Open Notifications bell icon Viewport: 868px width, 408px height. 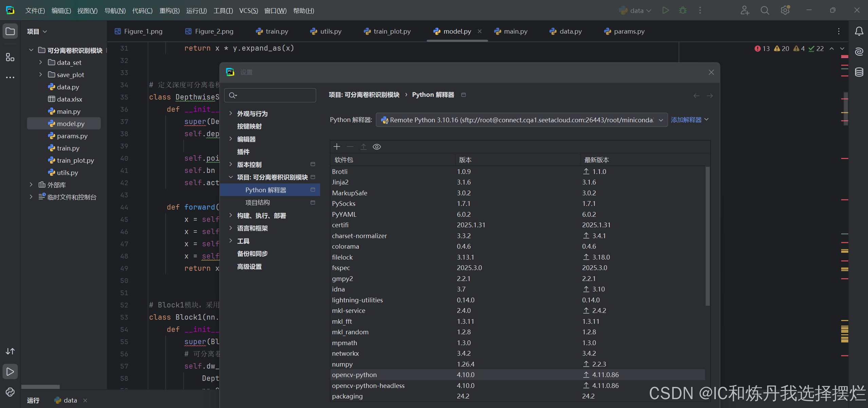(859, 31)
